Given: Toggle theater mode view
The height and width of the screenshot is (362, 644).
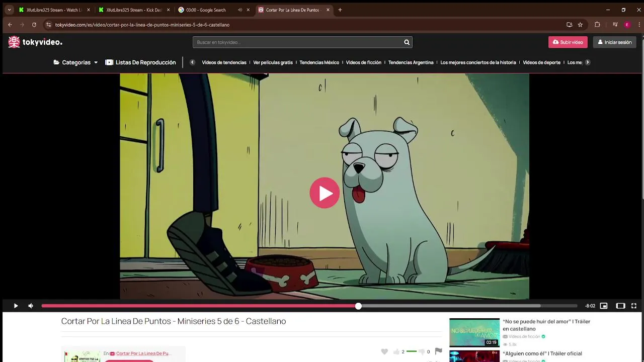Looking at the screenshot, I should pyautogui.click(x=620, y=306).
